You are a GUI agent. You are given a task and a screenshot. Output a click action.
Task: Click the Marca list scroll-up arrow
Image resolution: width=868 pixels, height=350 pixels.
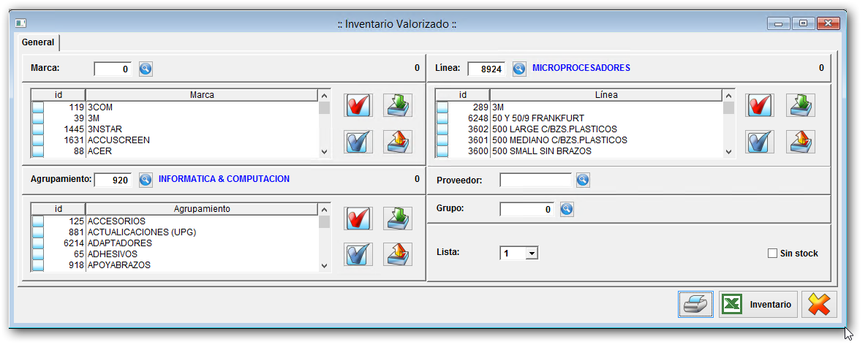tap(325, 96)
